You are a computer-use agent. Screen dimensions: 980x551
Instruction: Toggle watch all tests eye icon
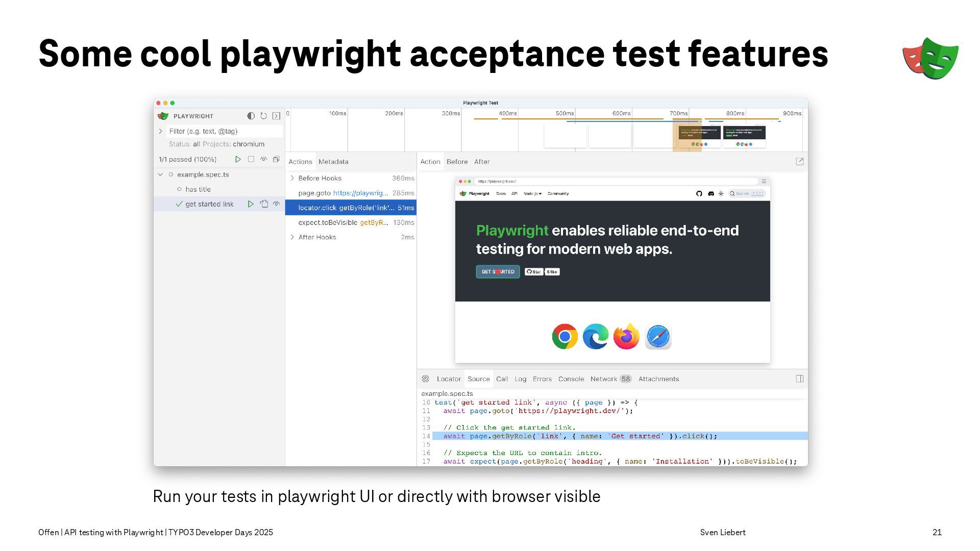263,159
